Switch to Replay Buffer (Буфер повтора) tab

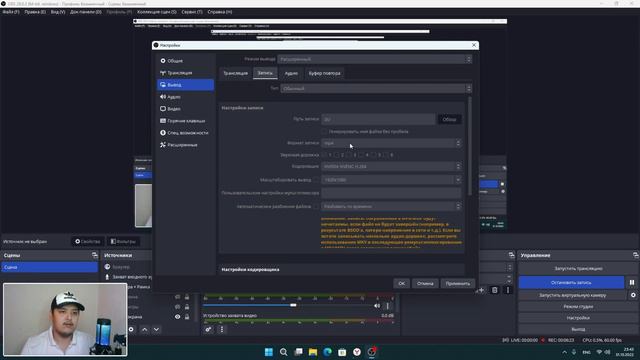324,73
